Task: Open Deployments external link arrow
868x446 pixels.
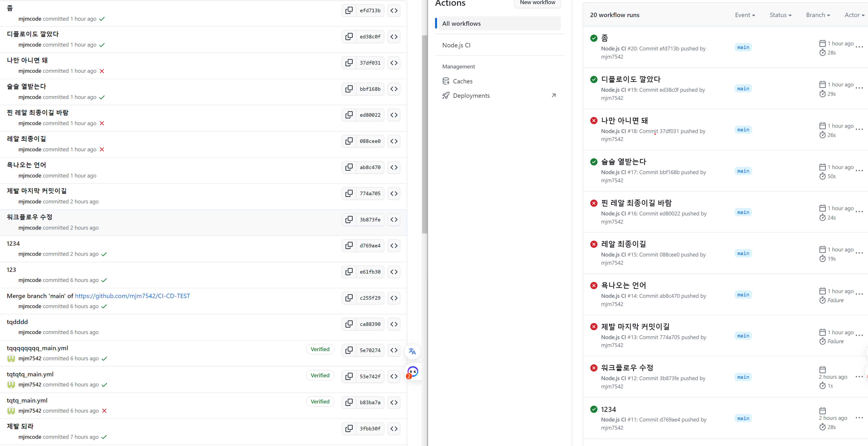Action: 553,96
